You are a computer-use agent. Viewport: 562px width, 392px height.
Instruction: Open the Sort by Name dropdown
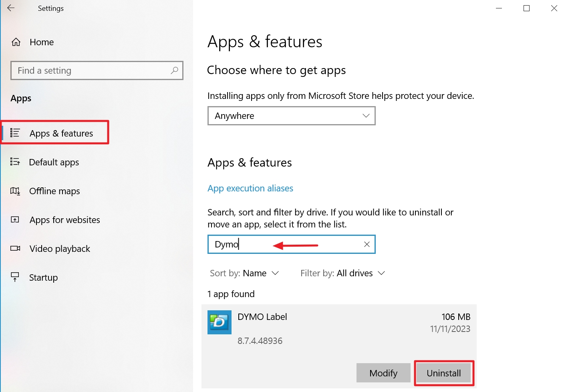[x=244, y=273]
